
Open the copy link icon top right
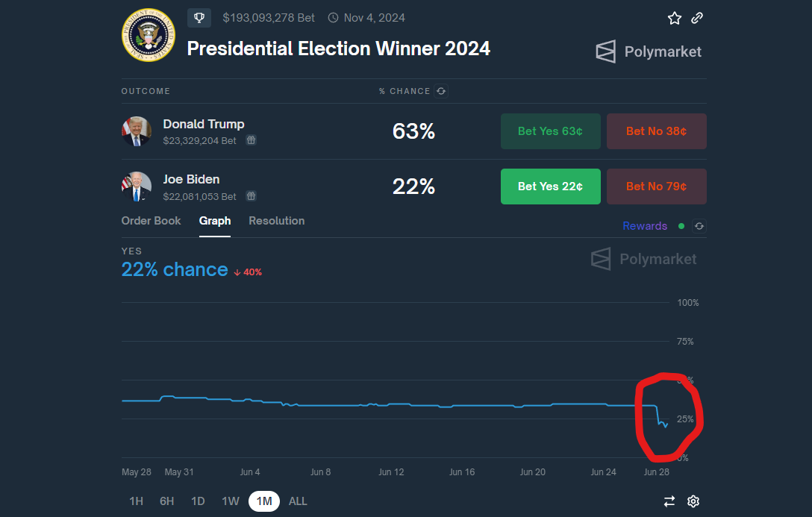point(697,17)
